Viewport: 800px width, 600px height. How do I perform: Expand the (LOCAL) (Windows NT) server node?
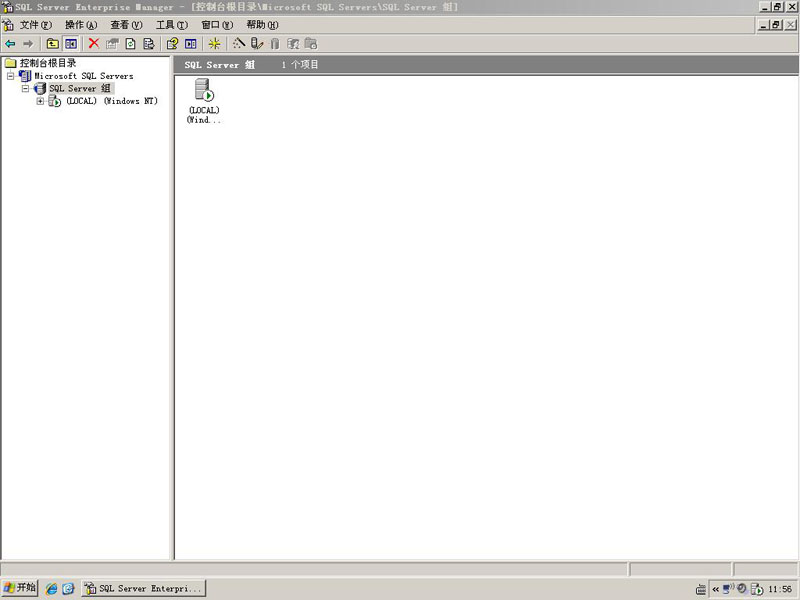click(40, 101)
